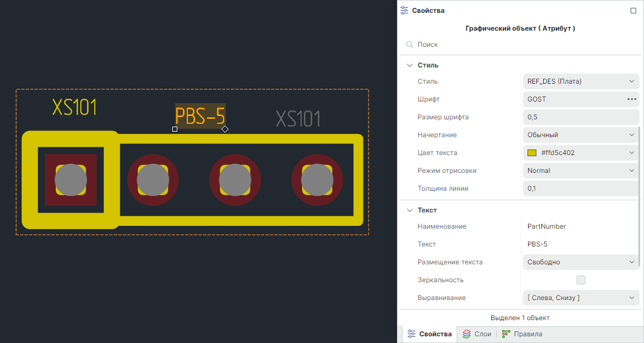Click the Properties panel sliders icon in header
The height and width of the screenshot is (343, 644).
[404, 11]
